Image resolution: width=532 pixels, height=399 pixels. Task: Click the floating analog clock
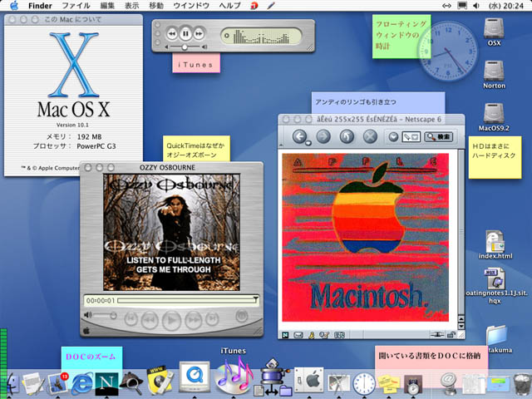pyautogui.click(x=448, y=51)
